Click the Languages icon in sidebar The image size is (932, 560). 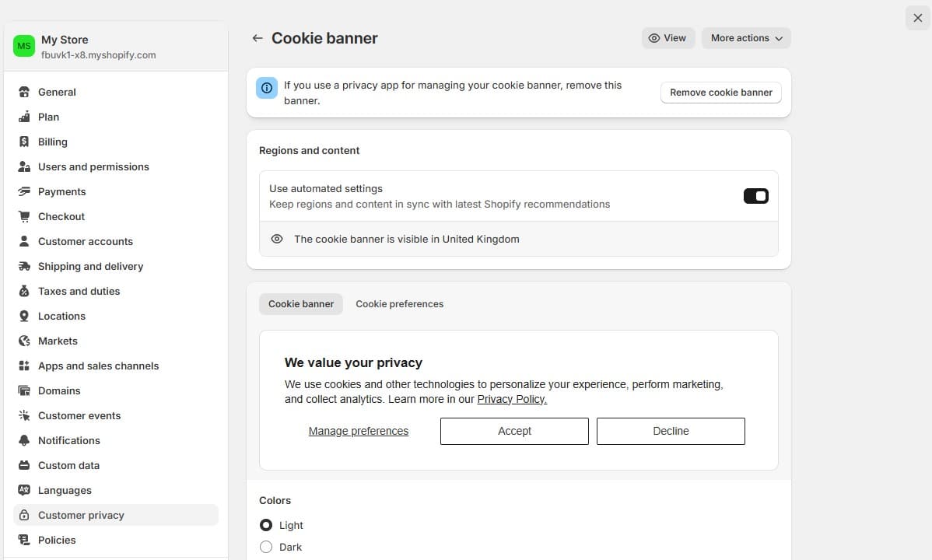coord(24,490)
